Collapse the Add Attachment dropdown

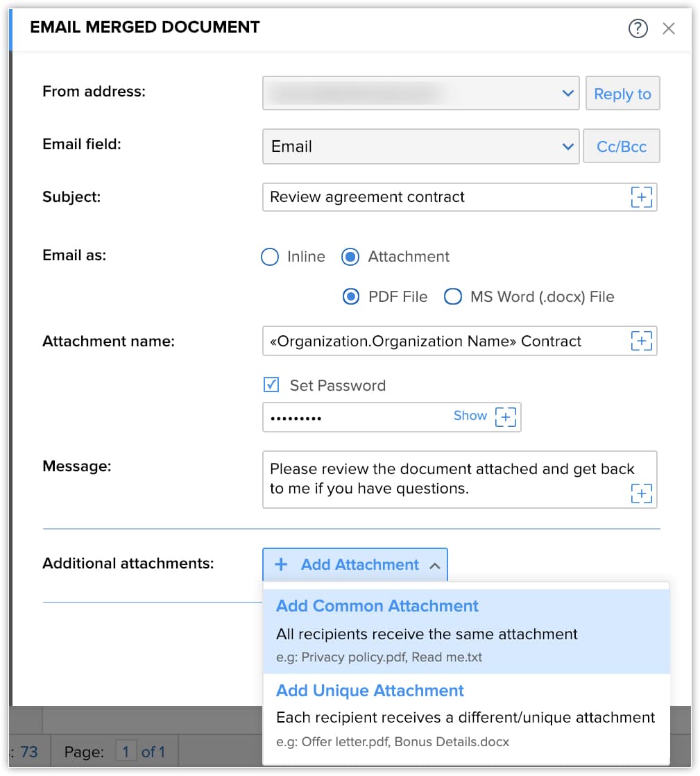coord(436,564)
